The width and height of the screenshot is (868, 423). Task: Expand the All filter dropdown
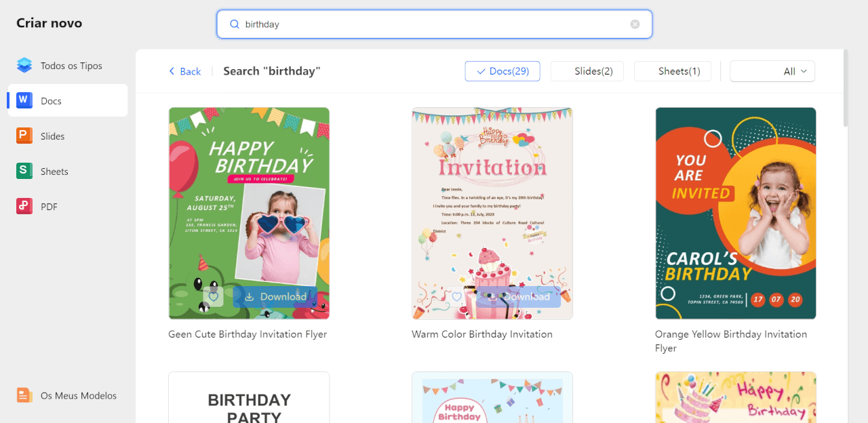[772, 71]
